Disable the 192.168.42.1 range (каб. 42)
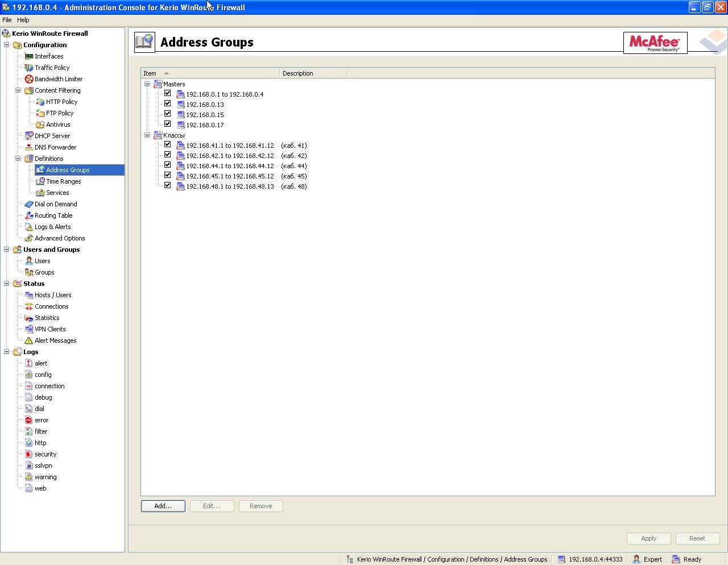Viewport: 728px width, 565px height. (168, 155)
